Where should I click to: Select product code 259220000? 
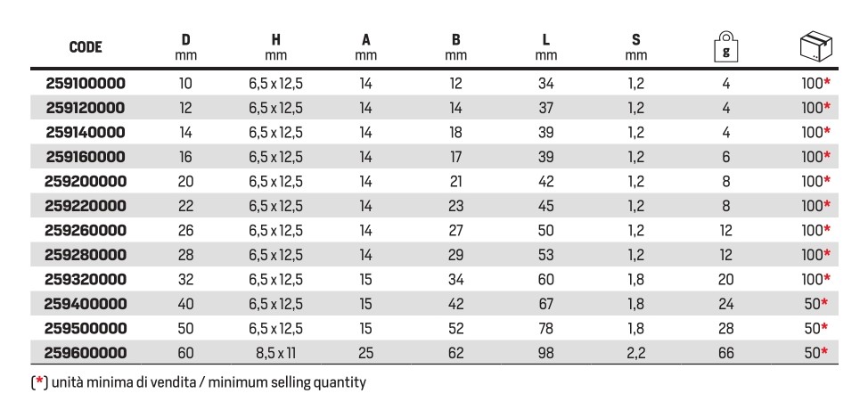86,206
